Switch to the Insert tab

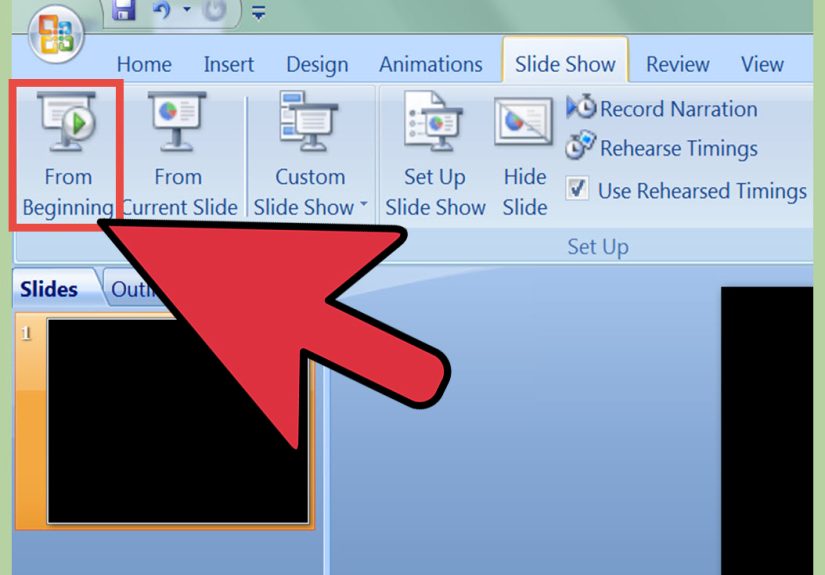pos(229,64)
